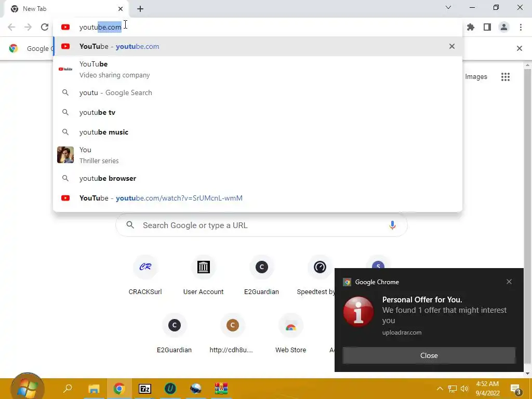Open File Explorer from the taskbar
This screenshot has width=532, height=399.
coord(94,389)
